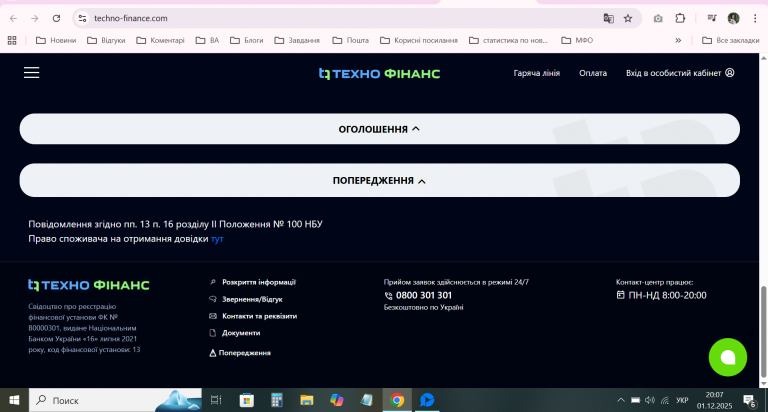
Task: Open the notepad app icon on taskbar
Action: (x=366, y=400)
